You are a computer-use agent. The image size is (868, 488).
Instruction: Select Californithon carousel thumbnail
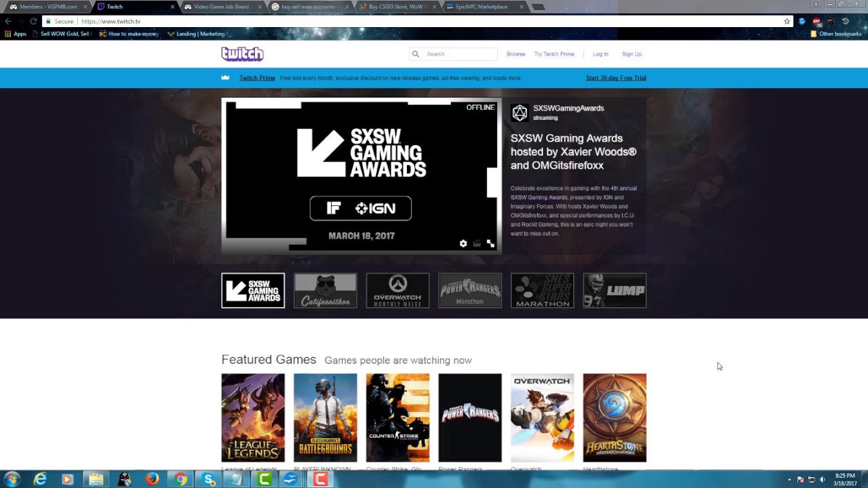(325, 290)
